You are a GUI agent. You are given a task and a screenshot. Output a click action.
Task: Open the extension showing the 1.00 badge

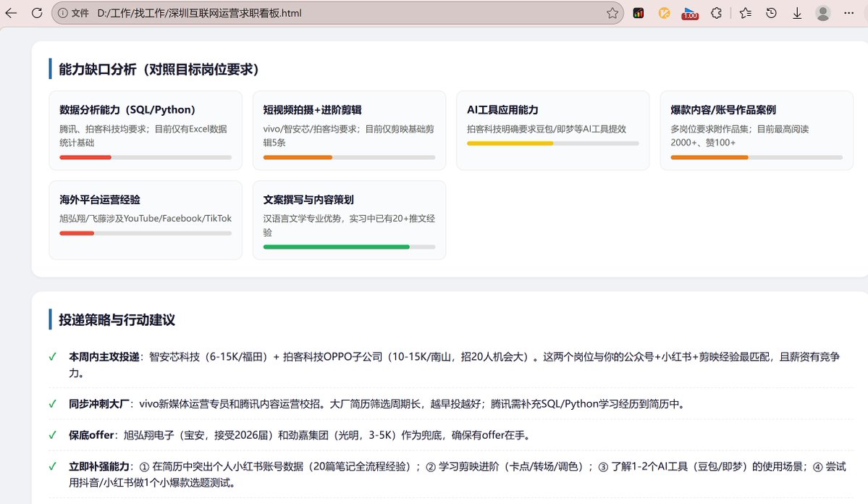point(690,13)
